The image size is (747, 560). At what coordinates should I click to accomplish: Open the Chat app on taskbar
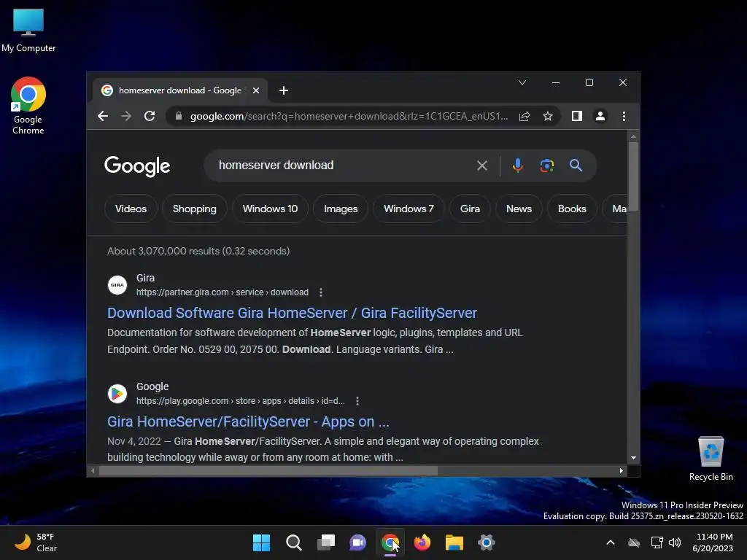coord(357,542)
